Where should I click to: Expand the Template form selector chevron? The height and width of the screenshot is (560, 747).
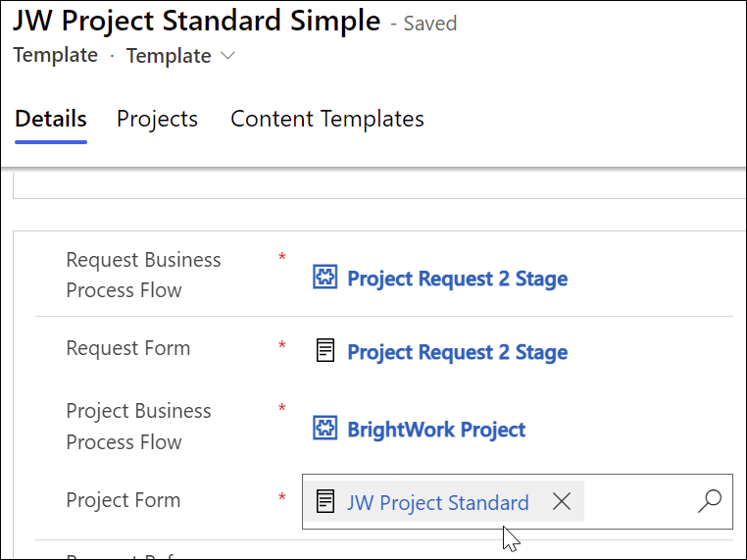pos(228,56)
